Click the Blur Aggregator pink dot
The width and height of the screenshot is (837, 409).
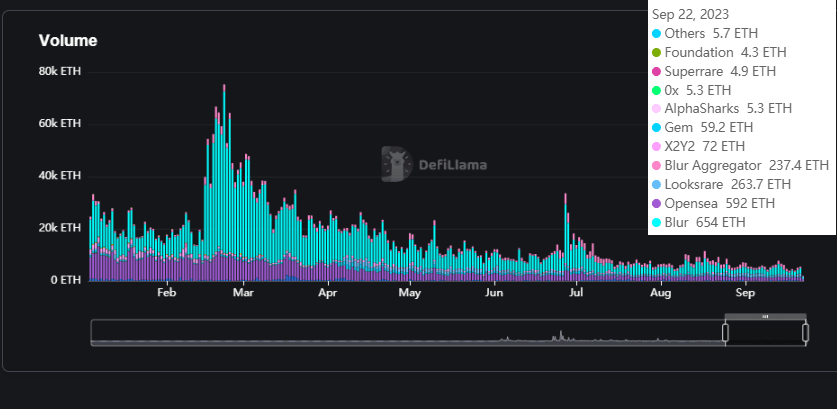[656, 165]
